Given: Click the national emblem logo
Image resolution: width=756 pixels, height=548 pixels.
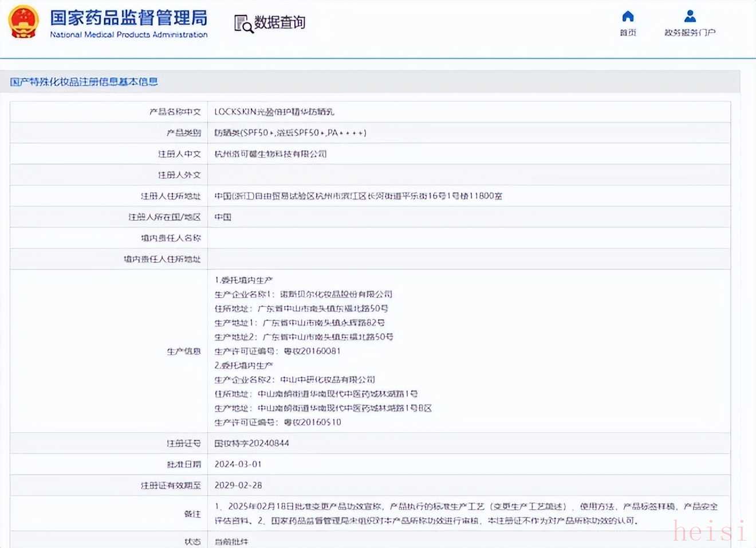Looking at the screenshot, I should (23, 22).
